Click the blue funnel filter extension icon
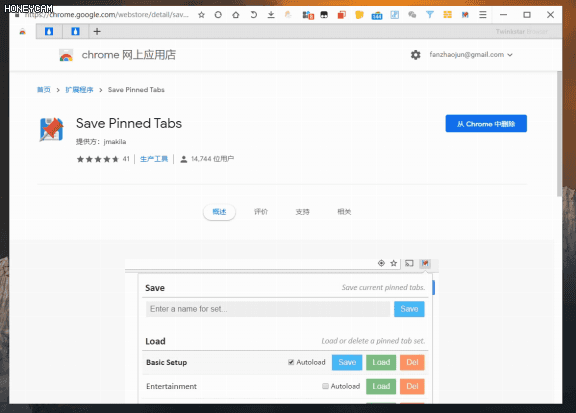The image size is (576, 413). tap(430, 15)
